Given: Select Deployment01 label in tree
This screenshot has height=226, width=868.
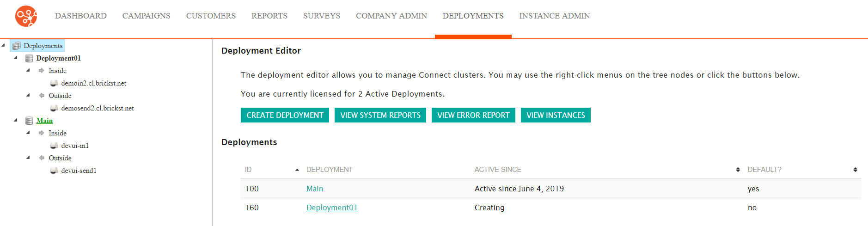Looking at the screenshot, I should [x=59, y=58].
